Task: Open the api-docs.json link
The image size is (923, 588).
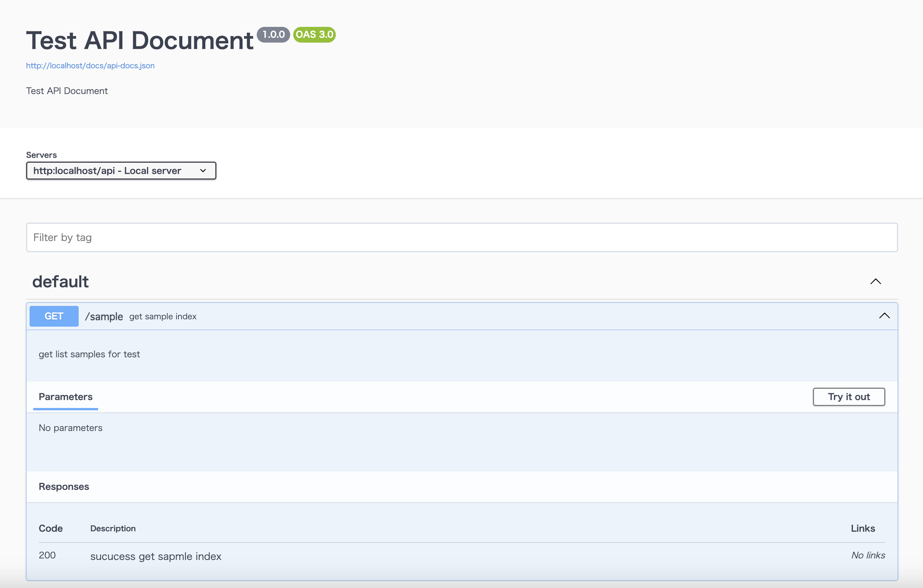Action: pos(90,66)
